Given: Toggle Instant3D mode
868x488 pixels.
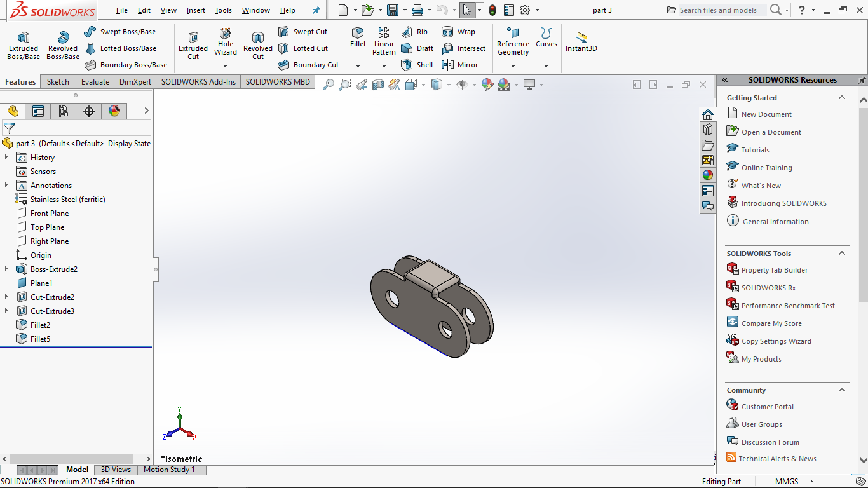Looking at the screenshot, I should [x=581, y=42].
